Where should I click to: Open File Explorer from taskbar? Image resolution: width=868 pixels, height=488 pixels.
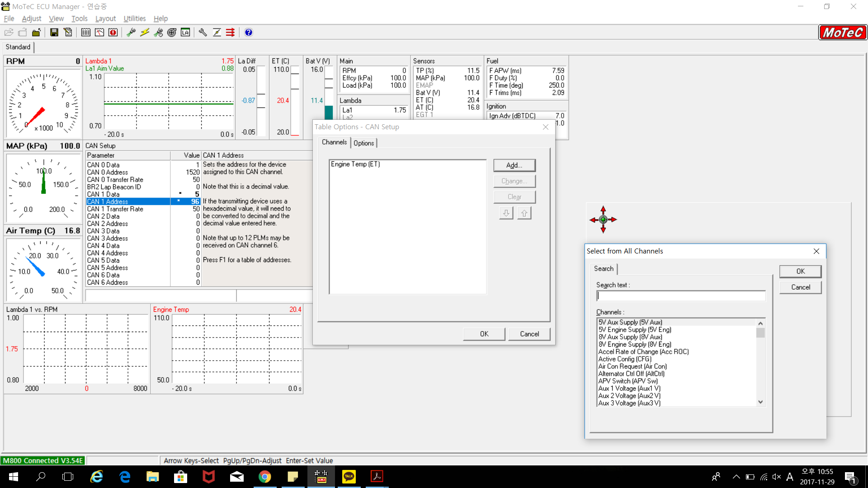(x=153, y=477)
